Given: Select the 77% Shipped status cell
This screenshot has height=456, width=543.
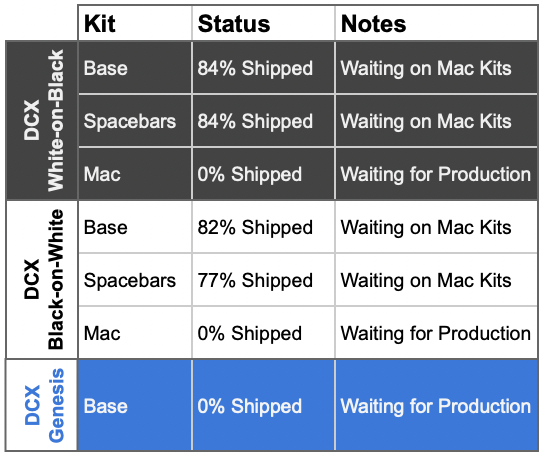Looking at the screenshot, I should (x=263, y=280).
